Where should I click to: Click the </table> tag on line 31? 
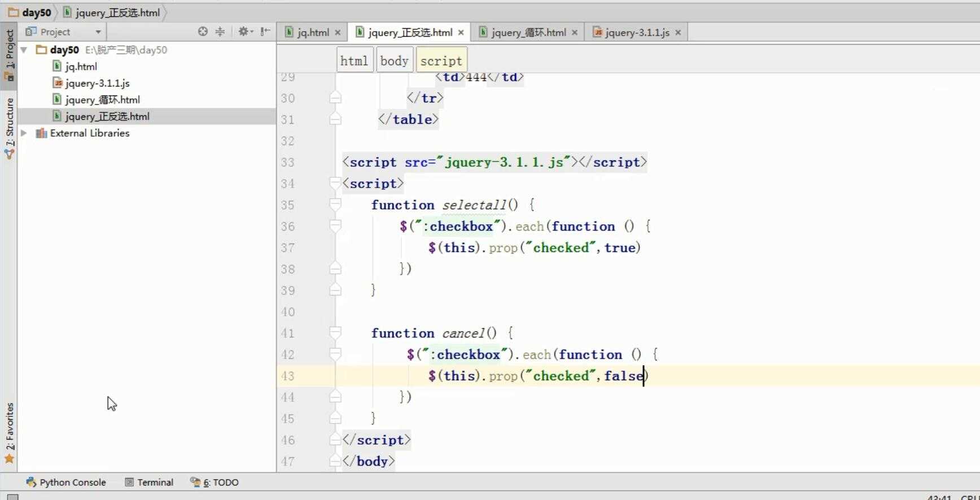408,119
